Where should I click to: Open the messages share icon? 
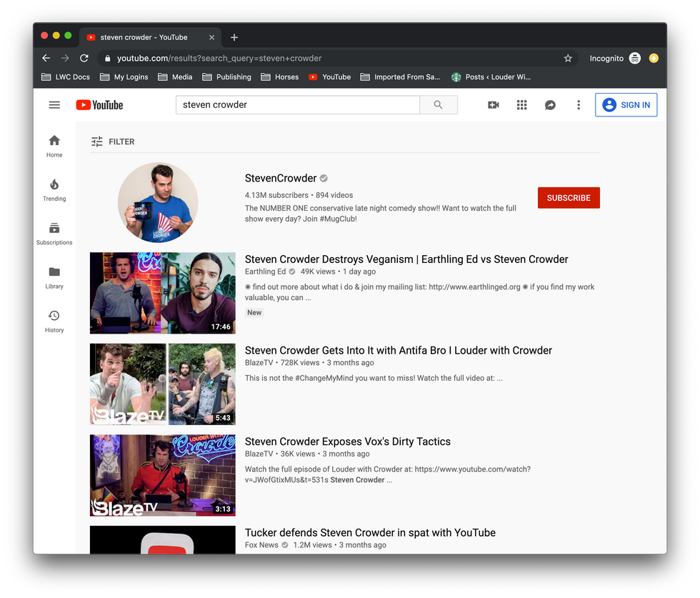pos(550,105)
